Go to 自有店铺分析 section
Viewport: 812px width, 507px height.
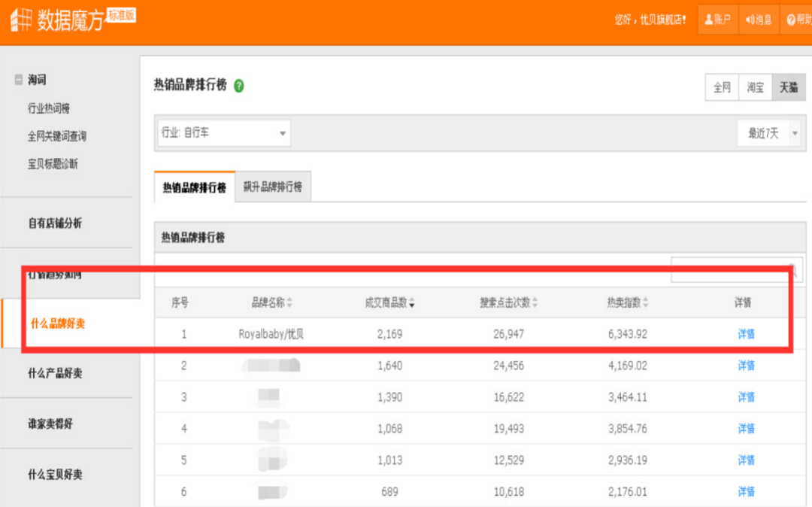tap(55, 223)
